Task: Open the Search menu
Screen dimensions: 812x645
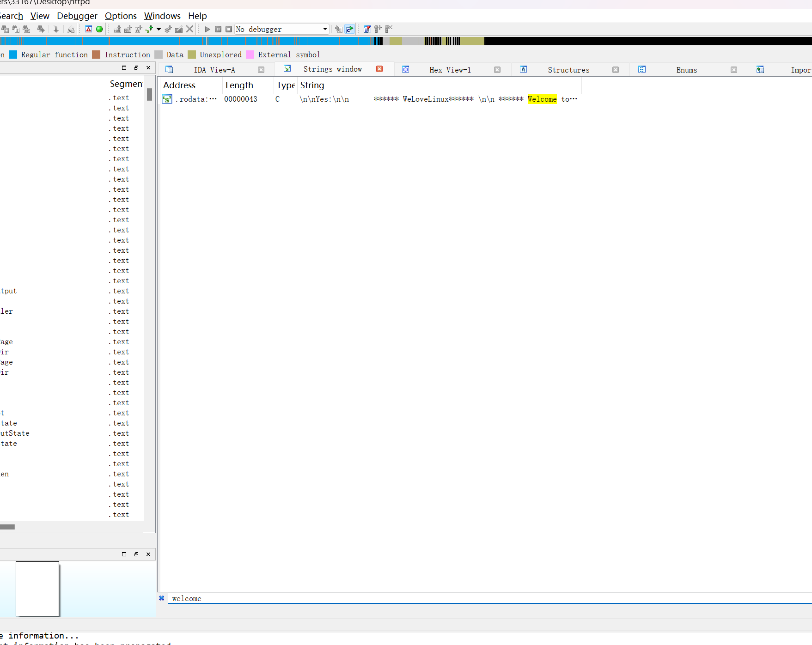Action: pos(11,16)
